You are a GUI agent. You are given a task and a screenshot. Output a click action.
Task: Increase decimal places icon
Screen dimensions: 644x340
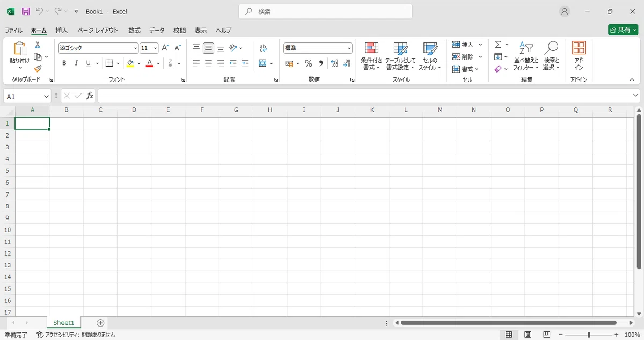tap(335, 63)
